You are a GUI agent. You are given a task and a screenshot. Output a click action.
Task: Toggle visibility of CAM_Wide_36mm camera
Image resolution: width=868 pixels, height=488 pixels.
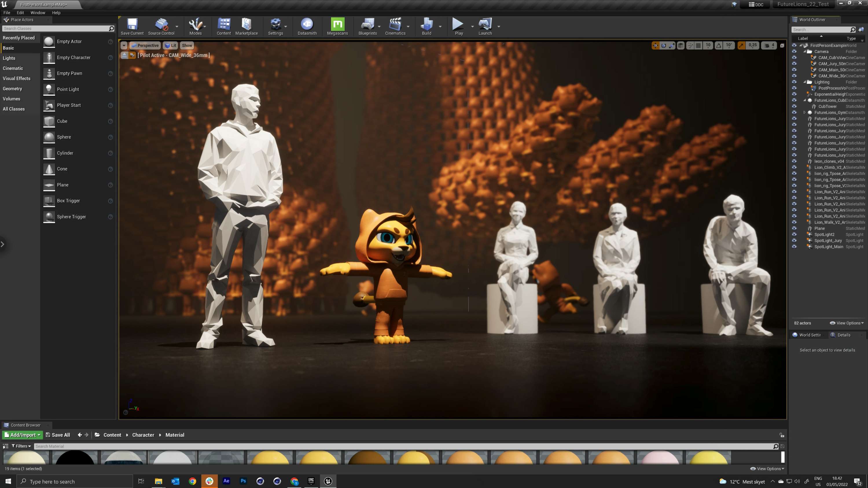794,76
